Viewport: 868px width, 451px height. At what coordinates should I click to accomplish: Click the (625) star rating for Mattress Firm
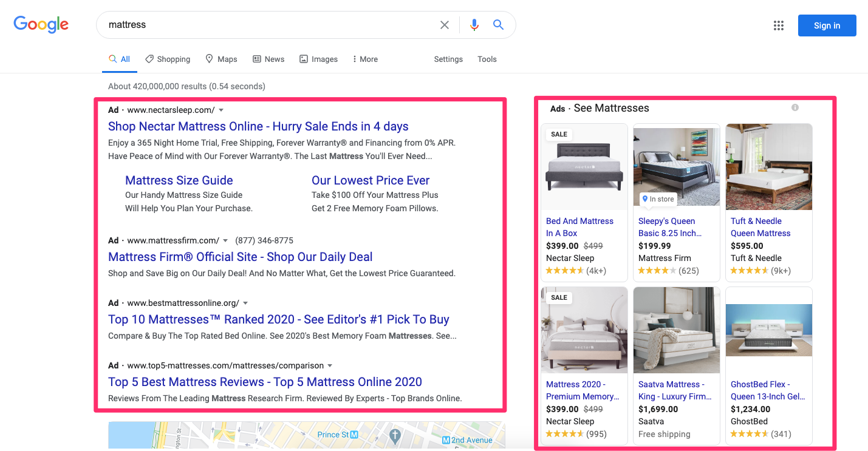(x=669, y=271)
